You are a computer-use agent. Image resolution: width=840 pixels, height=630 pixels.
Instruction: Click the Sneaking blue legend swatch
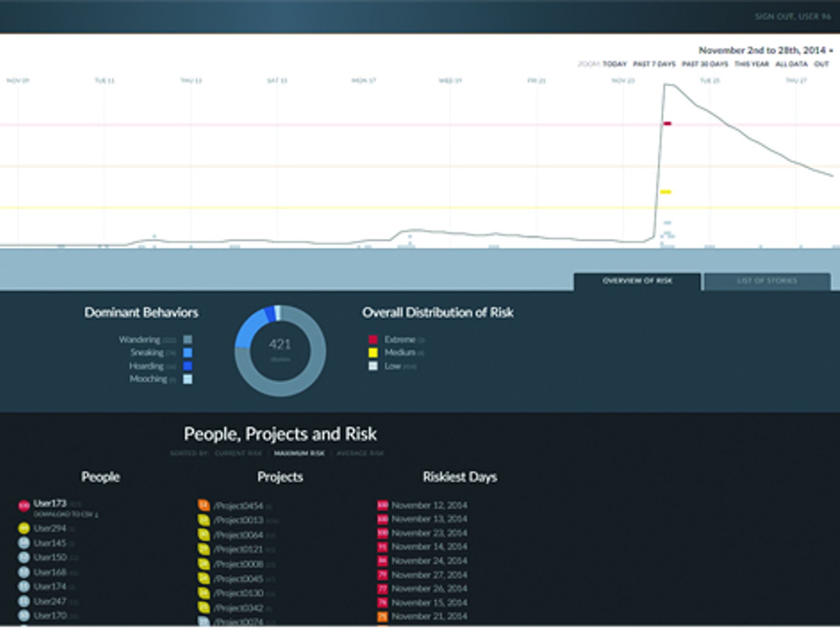coord(188,353)
